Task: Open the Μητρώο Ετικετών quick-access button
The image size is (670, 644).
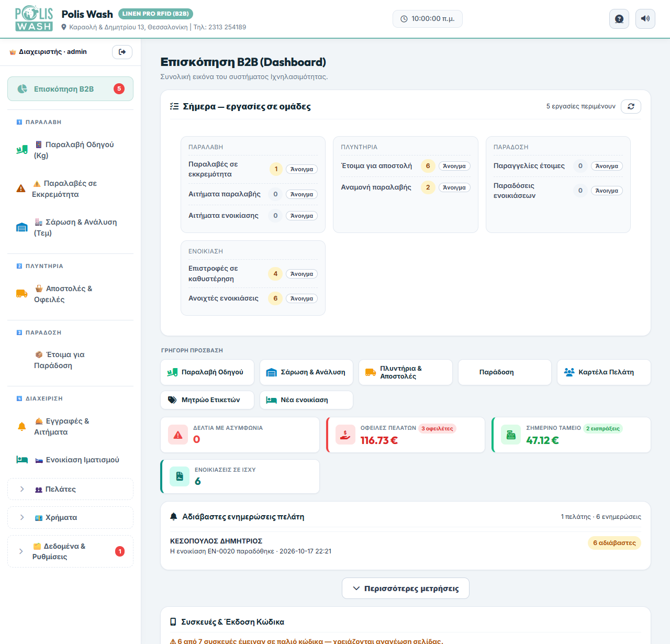Action: tap(207, 400)
